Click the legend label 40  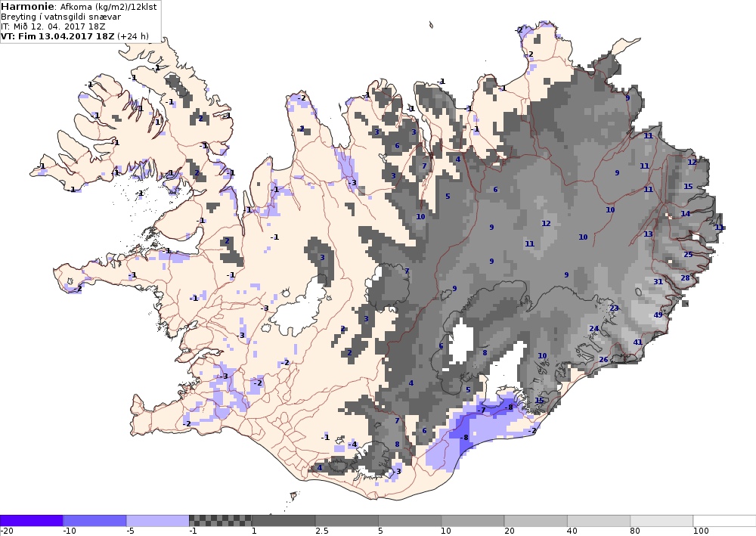(x=572, y=531)
